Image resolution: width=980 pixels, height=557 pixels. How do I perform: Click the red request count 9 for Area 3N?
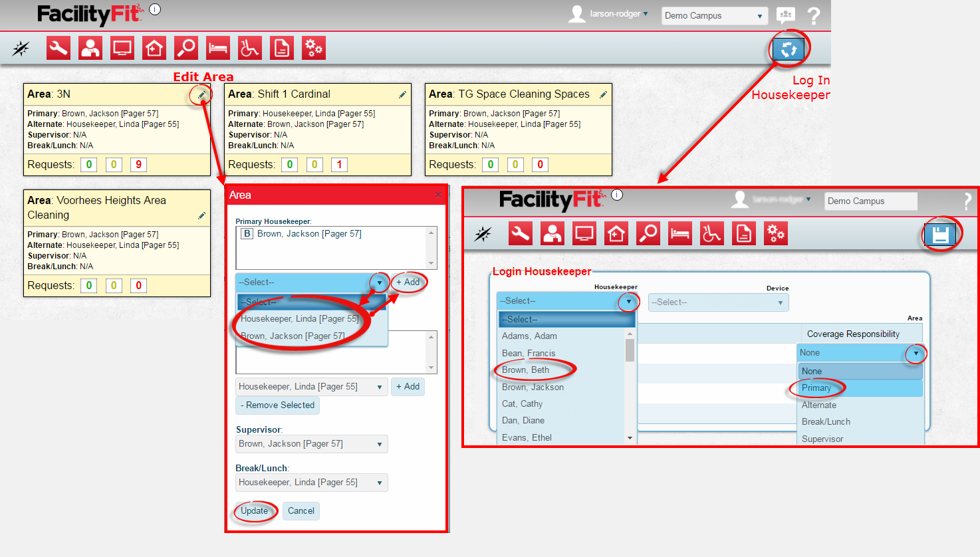pos(138,165)
